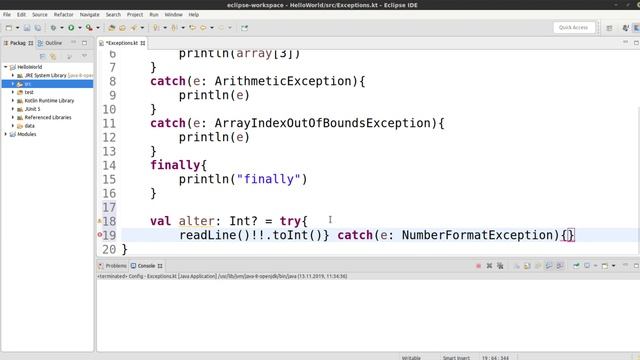Image resolution: width=640 pixels, height=360 pixels.
Task: Click the error marker on line 19
Action: (x=100, y=235)
